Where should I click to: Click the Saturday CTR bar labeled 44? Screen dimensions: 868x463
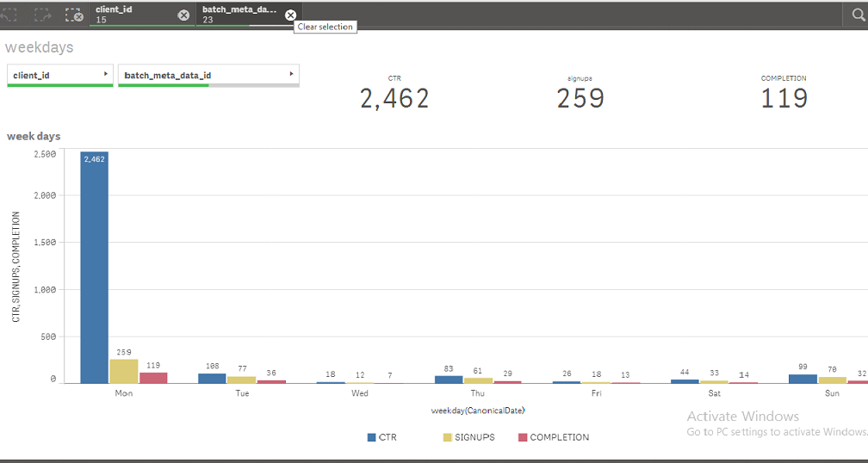(x=685, y=381)
